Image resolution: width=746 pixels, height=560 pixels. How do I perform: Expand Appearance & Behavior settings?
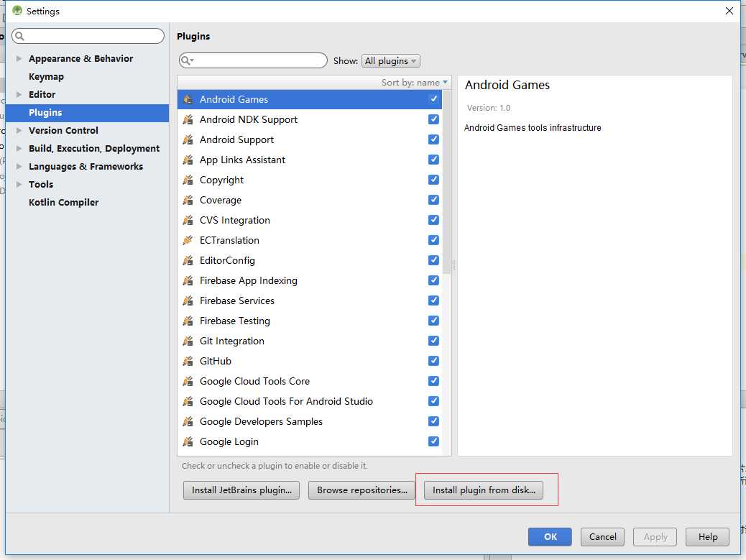pyautogui.click(x=19, y=58)
